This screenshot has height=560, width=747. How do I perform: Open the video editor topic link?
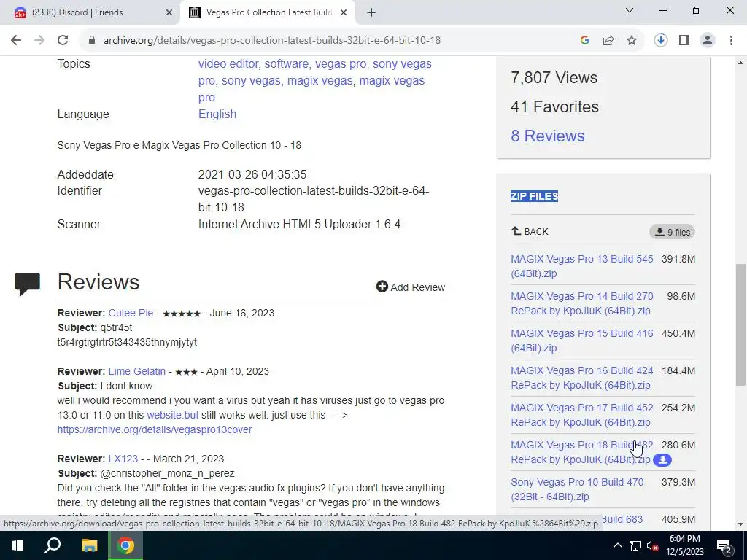[x=228, y=64]
